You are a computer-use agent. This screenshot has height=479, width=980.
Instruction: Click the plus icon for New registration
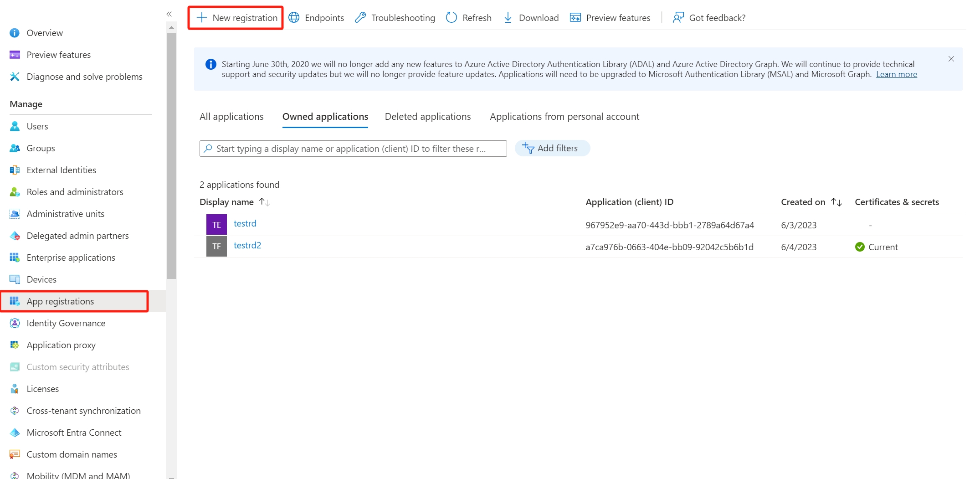(x=201, y=18)
